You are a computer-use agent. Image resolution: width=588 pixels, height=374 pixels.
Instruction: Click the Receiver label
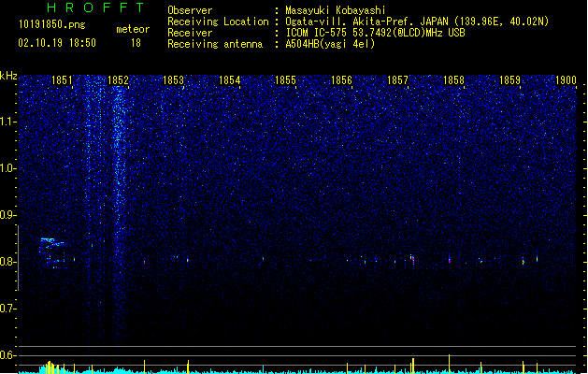tap(190, 33)
